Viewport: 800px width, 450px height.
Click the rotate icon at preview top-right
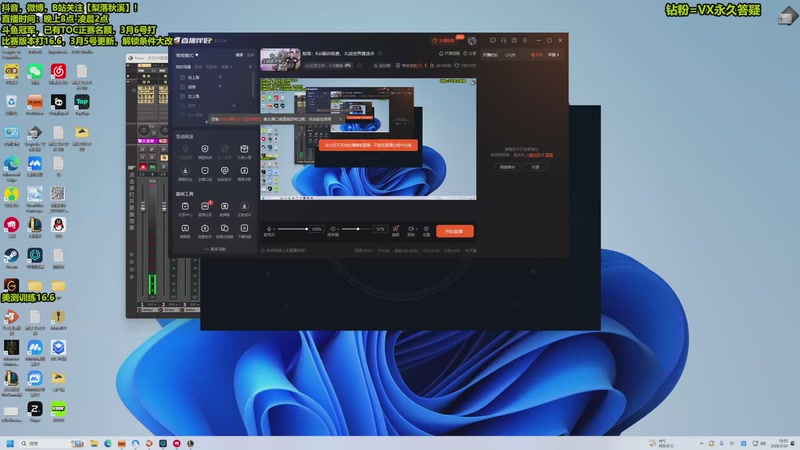pos(473,82)
